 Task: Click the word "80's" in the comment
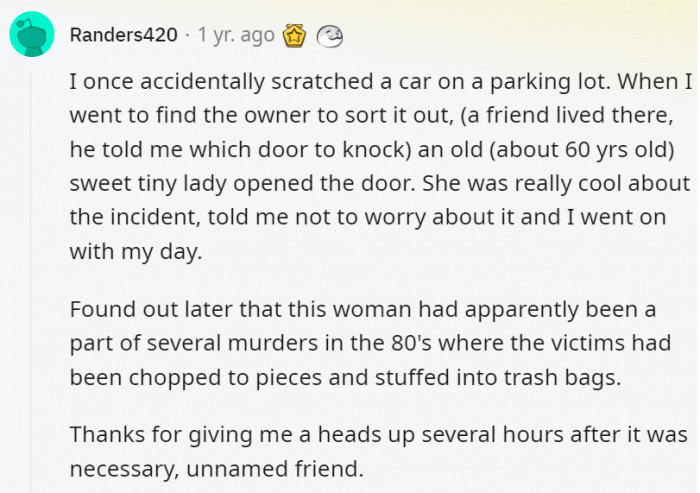[412, 343]
